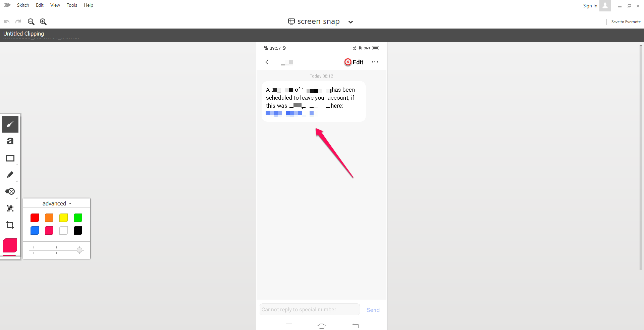Click the Undo arrow icon
This screenshot has width=644, height=330.
point(7,22)
